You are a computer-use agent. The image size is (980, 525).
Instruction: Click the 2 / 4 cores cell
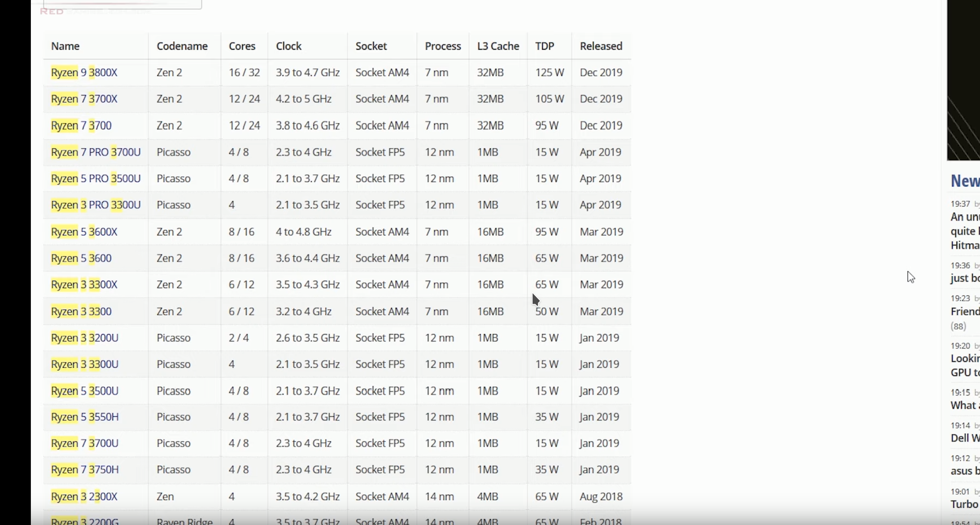point(238,338)
